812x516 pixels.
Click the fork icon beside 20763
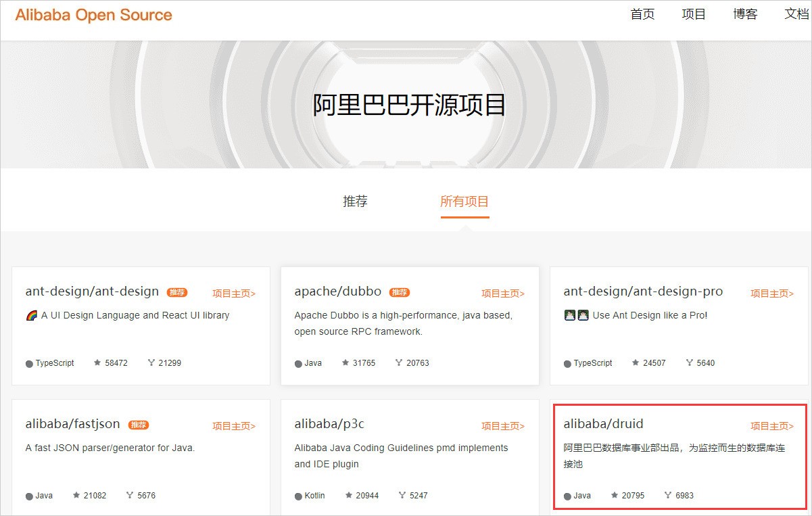[x=399, y=362]
